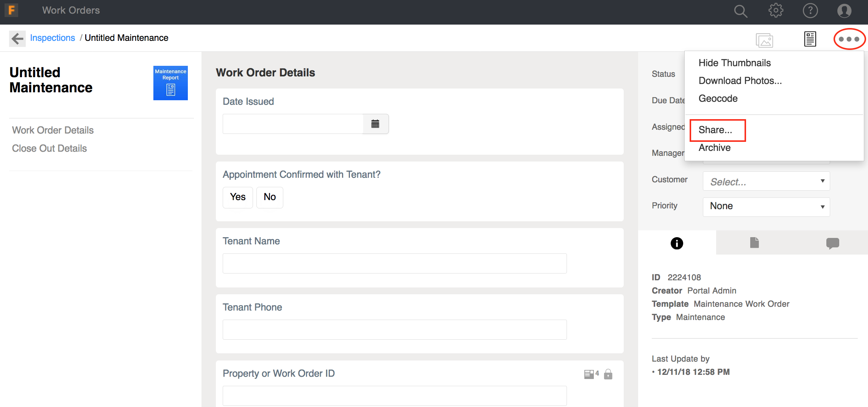Open the Priority dropdown set to None
The image size is (868, 407).
766,206
